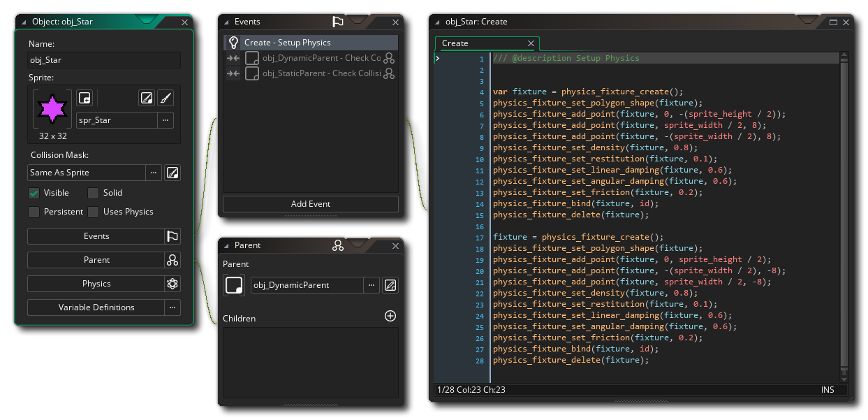This screenshot has height=420, width=868.
Task: Select the Create - Setup Physics event
Action: (x=311, y=43)
